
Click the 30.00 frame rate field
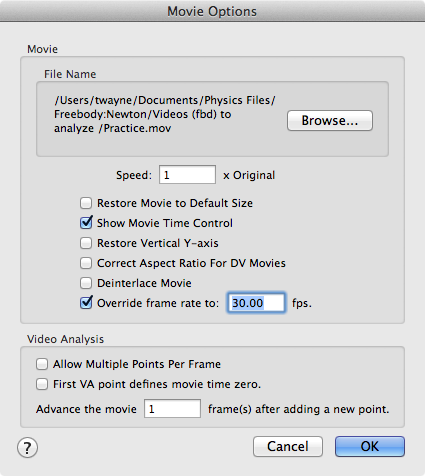(x=256, y=303)
